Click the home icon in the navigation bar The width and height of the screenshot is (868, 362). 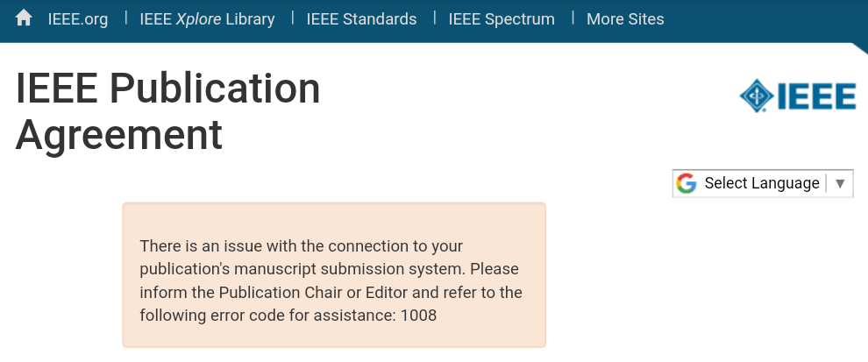tap(24, 18)
